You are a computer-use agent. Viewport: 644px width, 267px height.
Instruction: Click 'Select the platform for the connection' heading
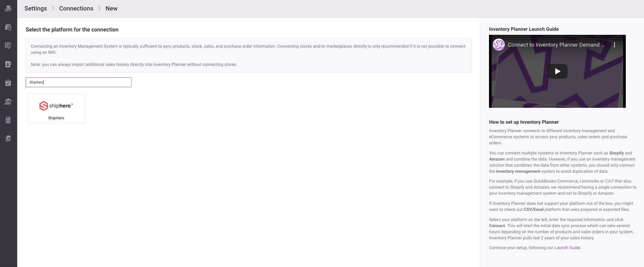[72, 30]
